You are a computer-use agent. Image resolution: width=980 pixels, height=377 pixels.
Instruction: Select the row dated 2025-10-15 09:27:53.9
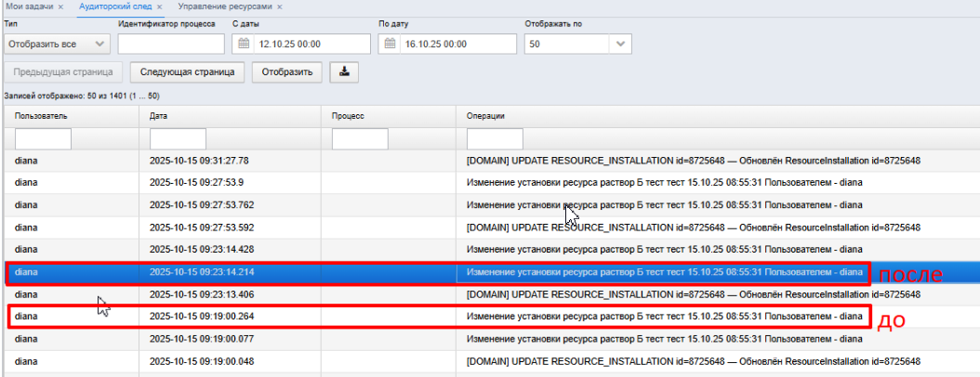(x=492, y=182)
